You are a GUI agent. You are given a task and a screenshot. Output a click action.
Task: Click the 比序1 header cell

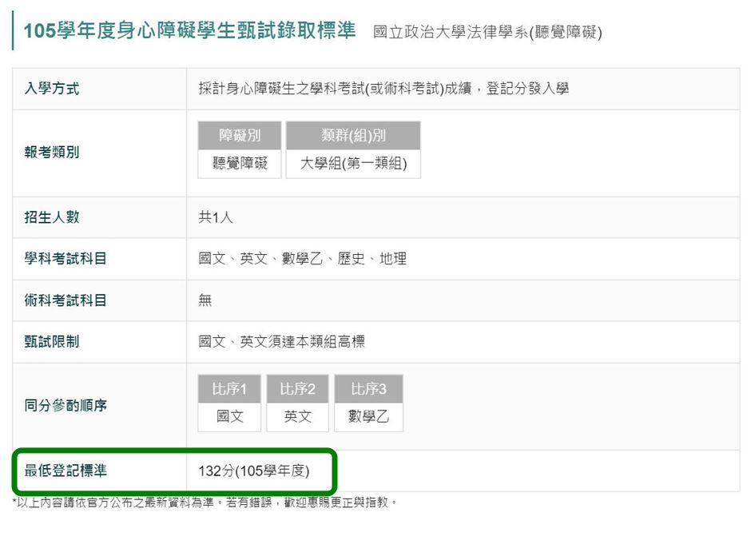click(x=229, y=388)
